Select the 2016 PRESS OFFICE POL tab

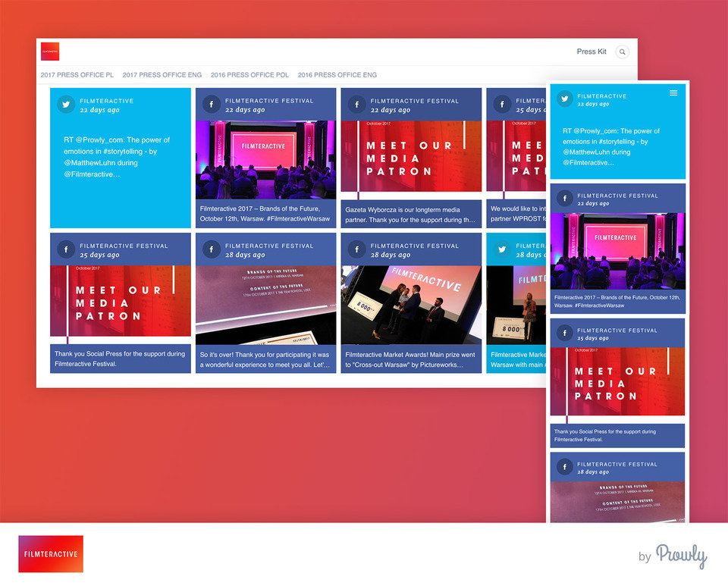click(x=249, y=75)
